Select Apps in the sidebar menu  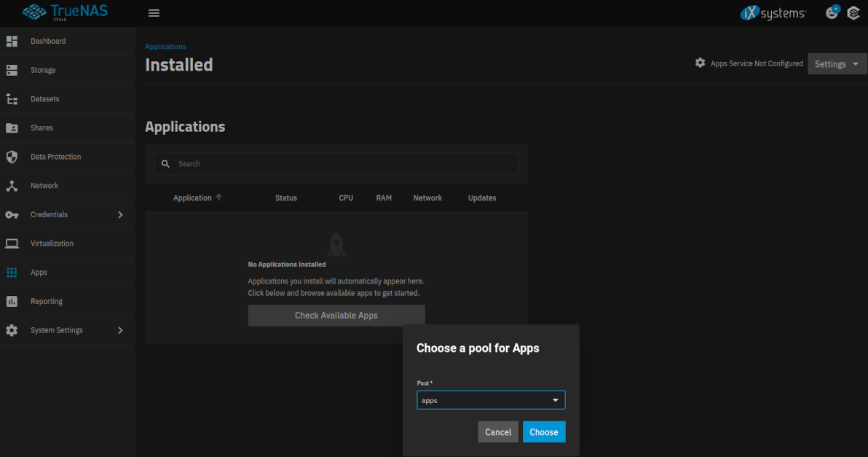click(39, 273)
